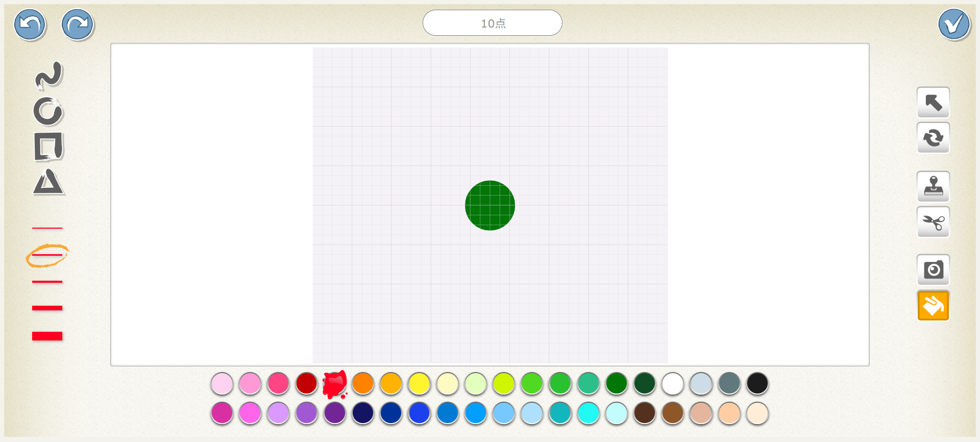Click the undo arrow button

[x=30, y=24]
